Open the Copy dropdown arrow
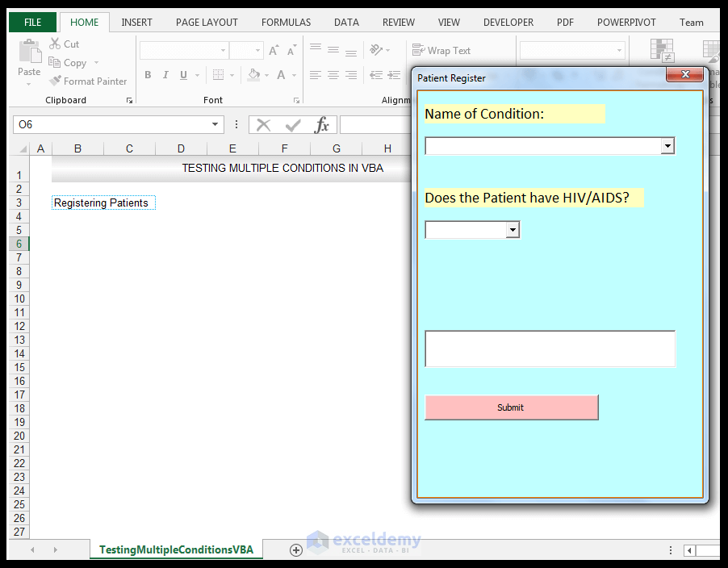Viewport: 728px width, 568px height. (96, 62)
